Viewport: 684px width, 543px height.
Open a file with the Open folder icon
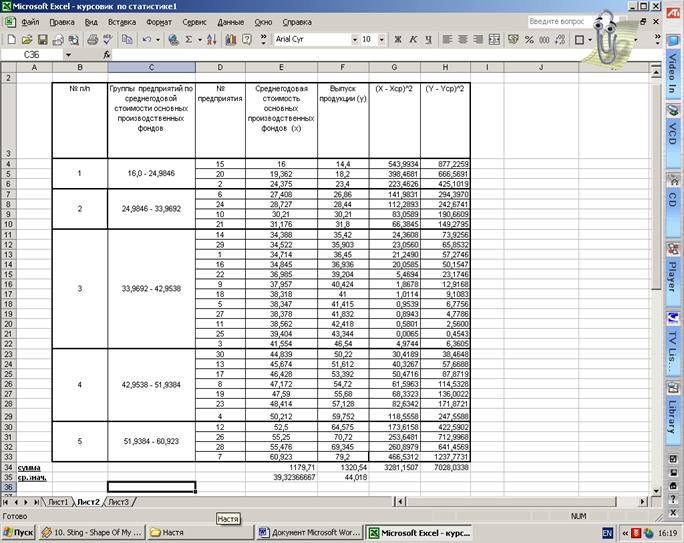pyautogui.click(x=24, y=39)
